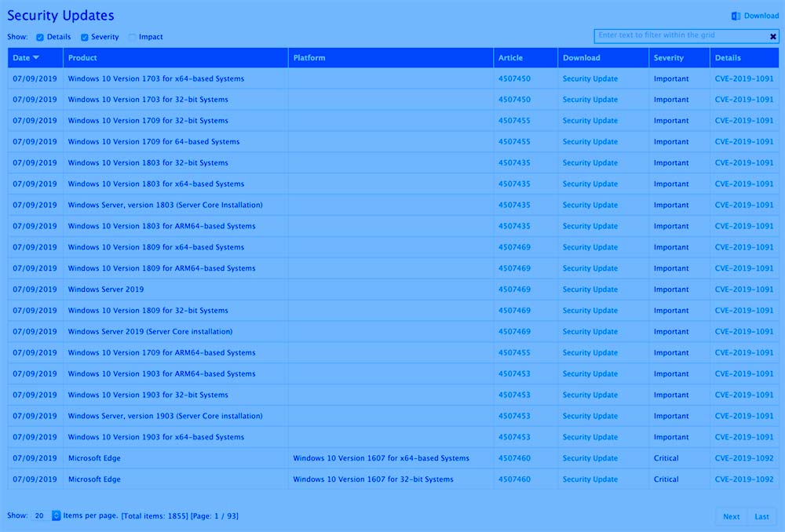Download Security Update for Version 1803 ARM64-based Systems

pos(590,226)
